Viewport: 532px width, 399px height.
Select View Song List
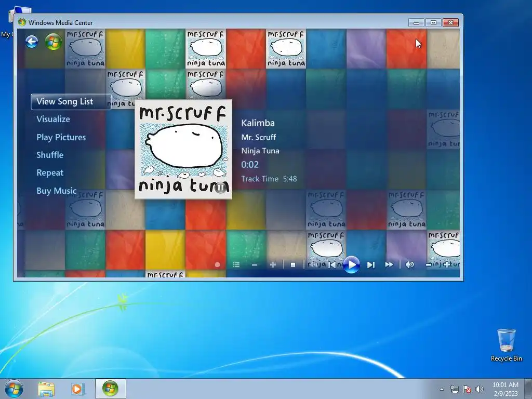coord(71,101)
